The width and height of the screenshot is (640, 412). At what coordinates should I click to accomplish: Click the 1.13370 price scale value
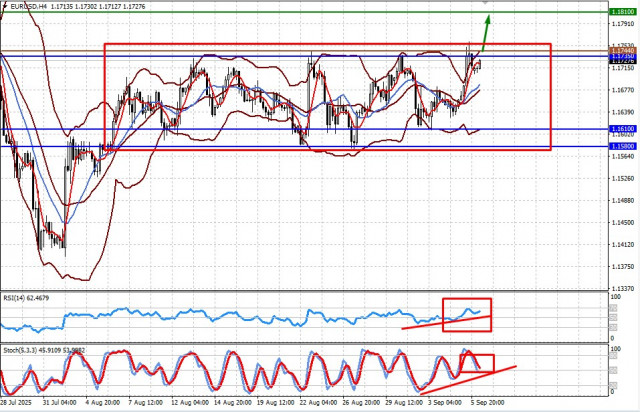623,289
